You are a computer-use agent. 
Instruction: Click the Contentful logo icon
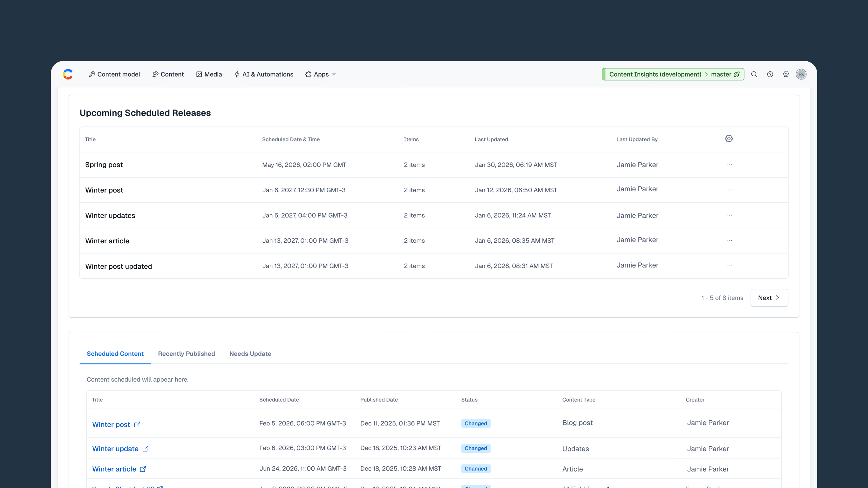click(68, 74)
